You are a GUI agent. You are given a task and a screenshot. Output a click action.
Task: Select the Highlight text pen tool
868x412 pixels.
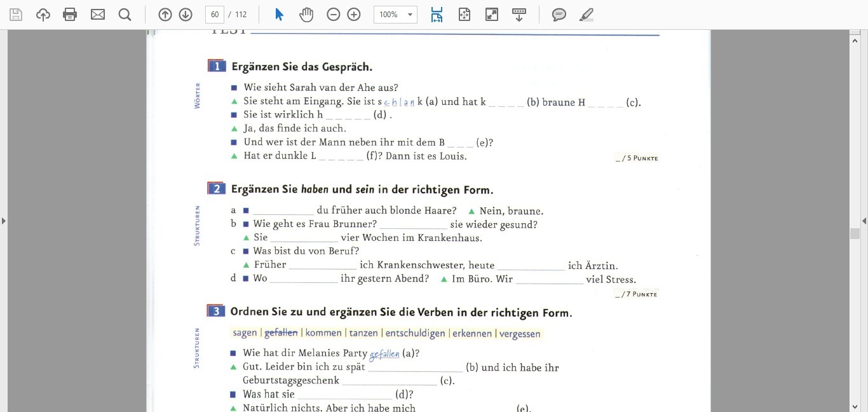[587, 15]
